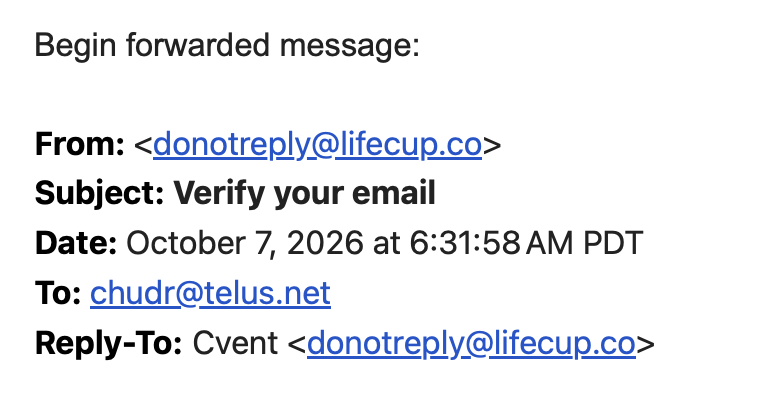
Task: Click the "AM" text in Date line
Action: 550,244
